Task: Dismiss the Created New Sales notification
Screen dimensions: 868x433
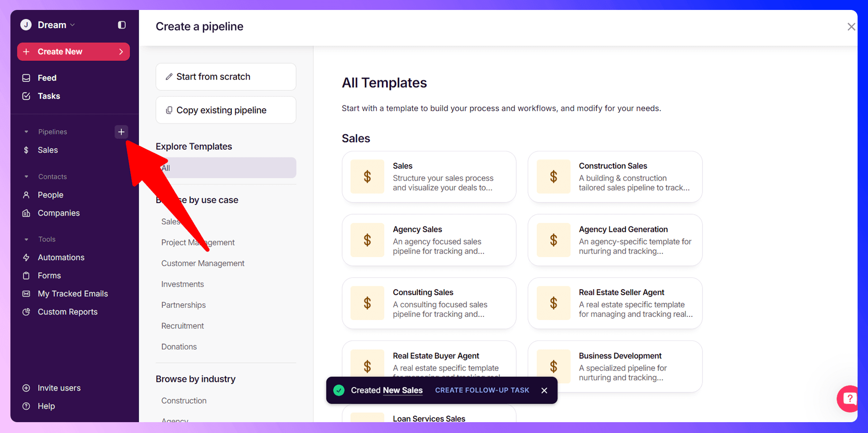Action: tap(544, 390)
